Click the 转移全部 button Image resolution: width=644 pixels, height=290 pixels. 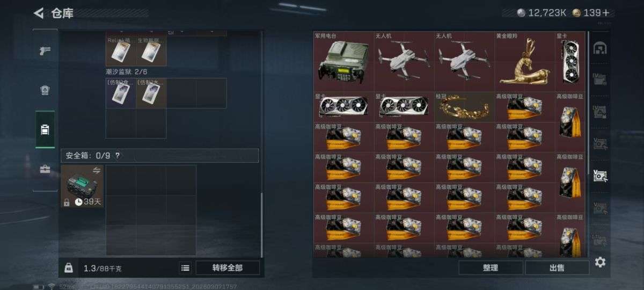pyautogui.click(x=228, y=268)
